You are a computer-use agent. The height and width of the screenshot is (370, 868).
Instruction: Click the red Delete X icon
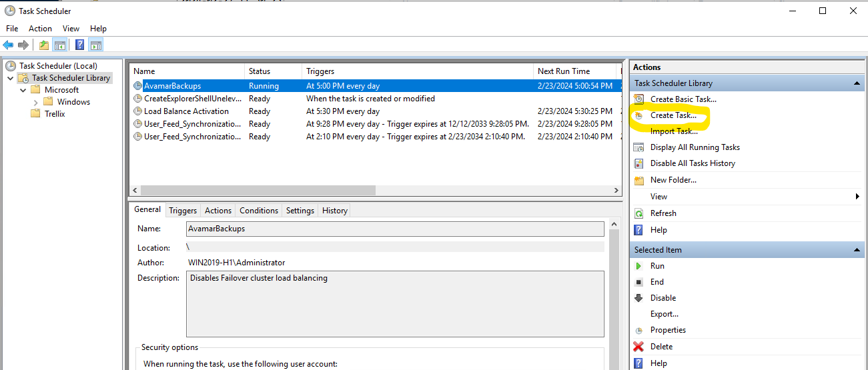click(639, 347)
